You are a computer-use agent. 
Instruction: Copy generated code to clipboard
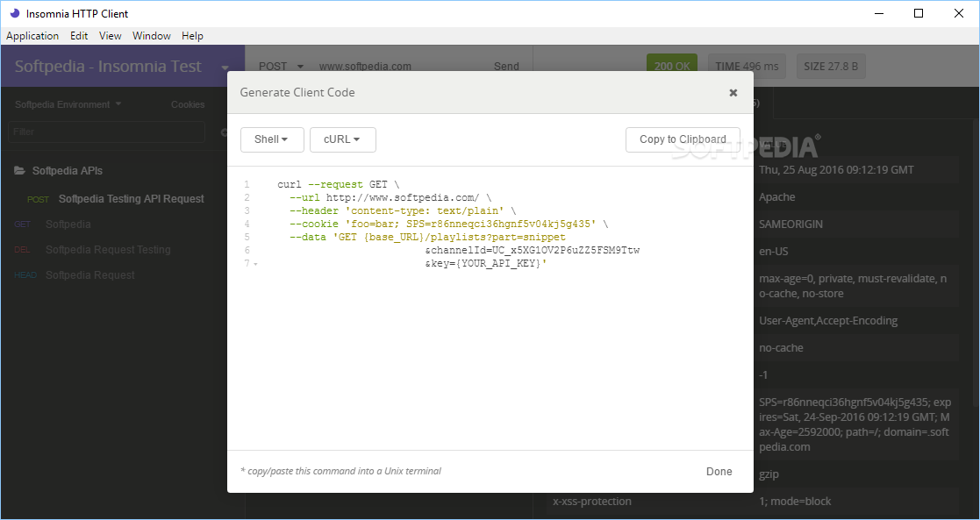point(683,139)
